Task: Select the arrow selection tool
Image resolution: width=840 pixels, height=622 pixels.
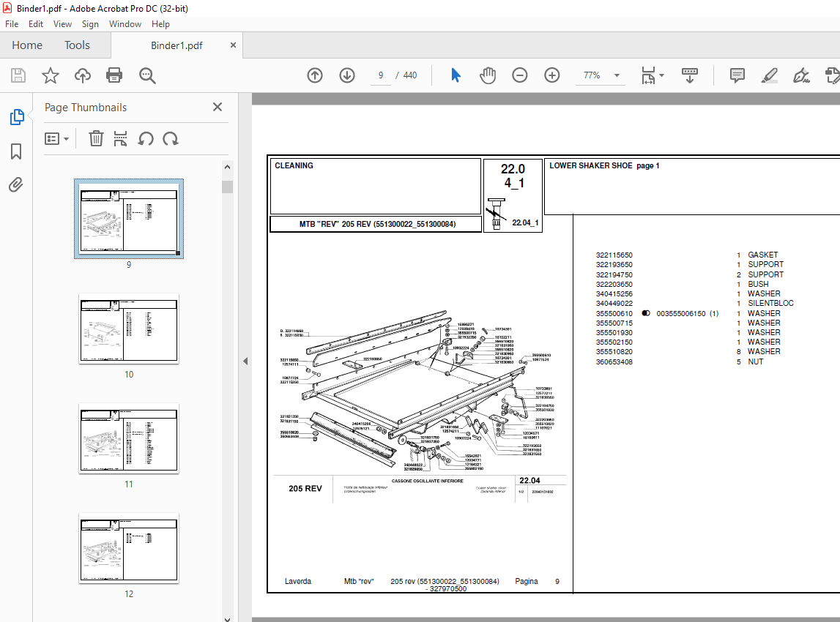Action: [456, 75]
